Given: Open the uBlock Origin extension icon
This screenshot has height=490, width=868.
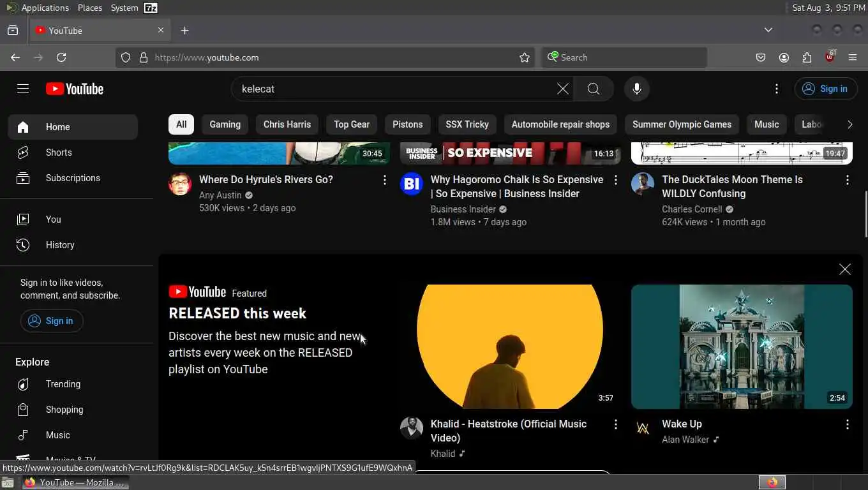Looking at the screenshot, I should [830, 57].
